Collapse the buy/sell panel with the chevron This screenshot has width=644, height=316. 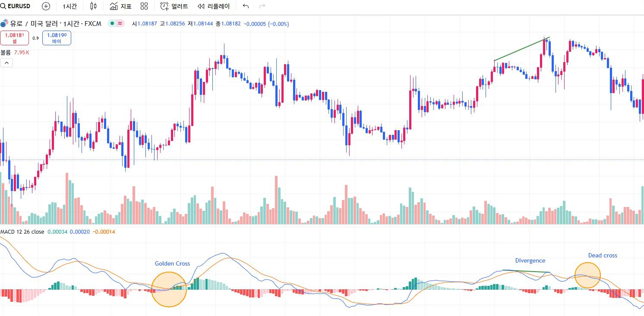(6, 63)
